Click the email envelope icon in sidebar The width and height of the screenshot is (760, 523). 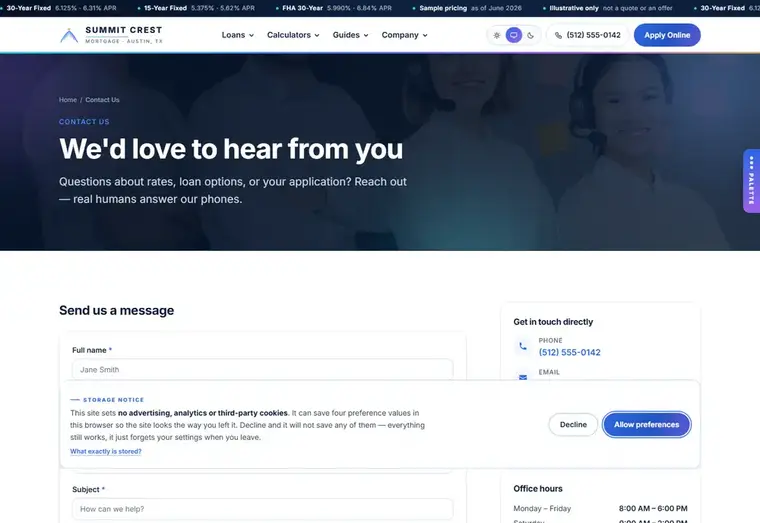[523, 377]
